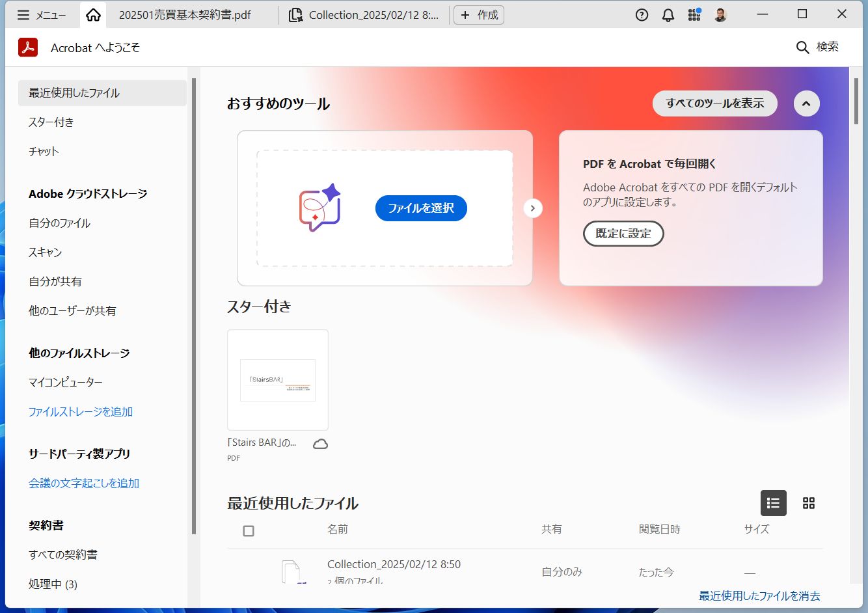Click cloud icon beside Stairs BAR file

(320, 444)
